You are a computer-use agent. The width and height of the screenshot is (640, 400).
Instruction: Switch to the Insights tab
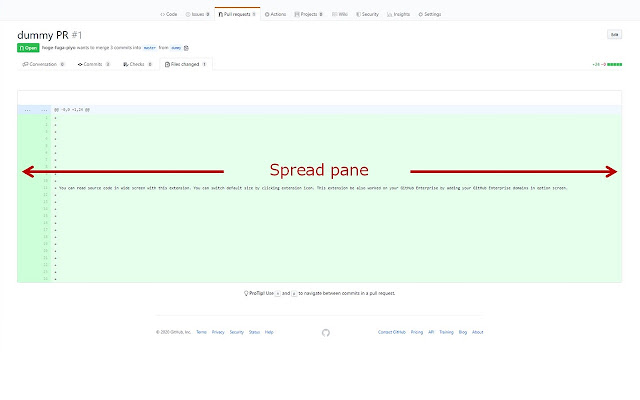398,14
